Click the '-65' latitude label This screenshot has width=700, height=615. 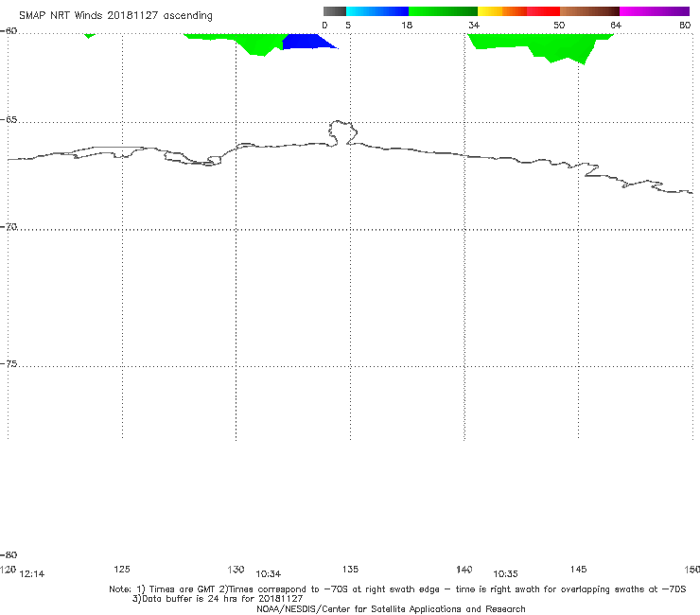pyautogui.click(x=9, y=120)
